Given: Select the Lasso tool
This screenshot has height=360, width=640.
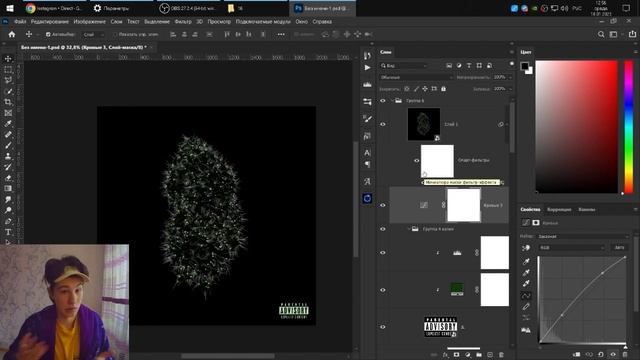Looking at the screenshot, I should coord(8,80).
